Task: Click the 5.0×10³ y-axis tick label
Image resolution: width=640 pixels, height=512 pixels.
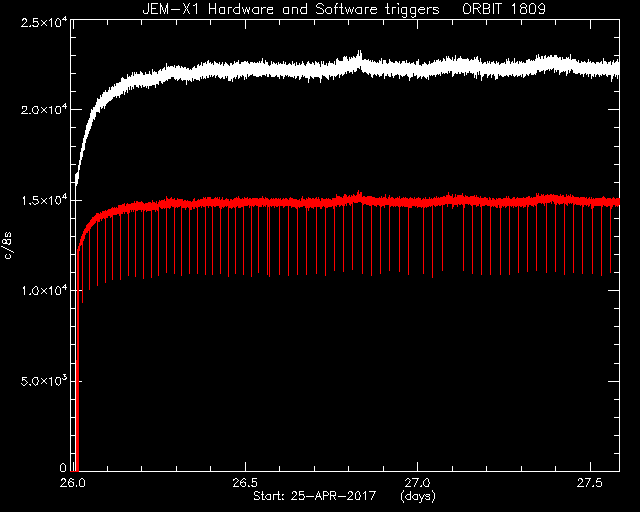Action: 44,382
